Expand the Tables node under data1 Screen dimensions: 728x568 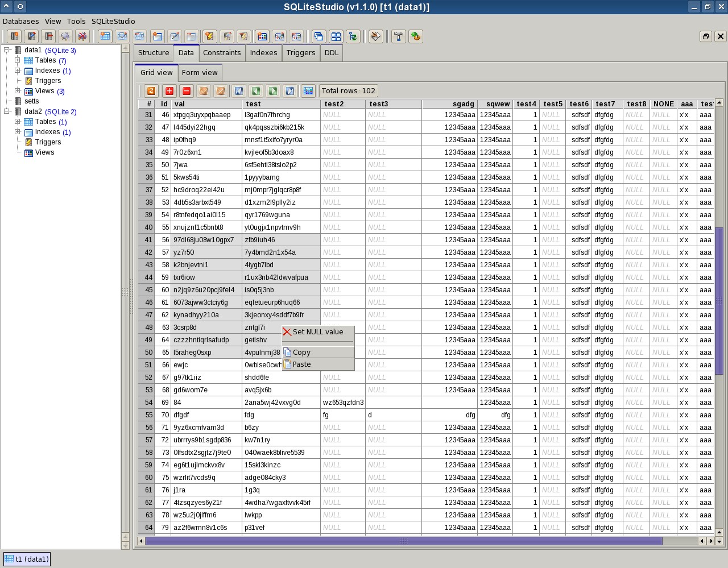pos(18,60)
